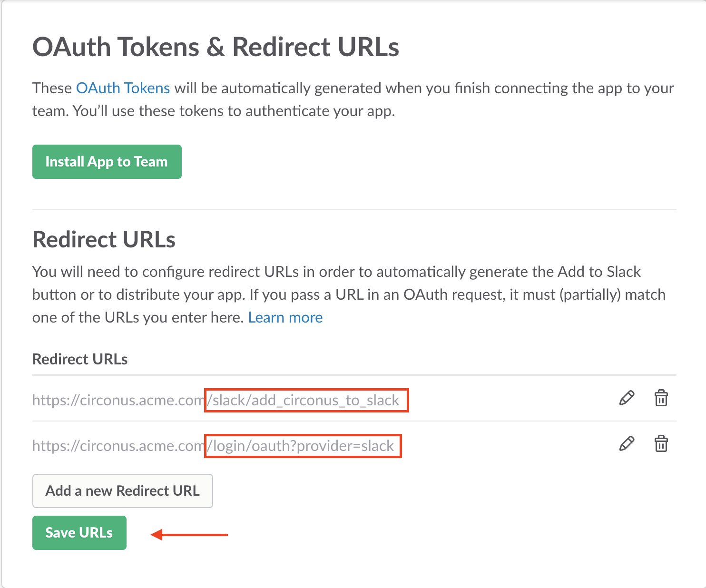The height and width of the screenshot is (588, 706).
Task: Edit the add_circonus_to_slack redirect URL
Action: click(627, 398)
